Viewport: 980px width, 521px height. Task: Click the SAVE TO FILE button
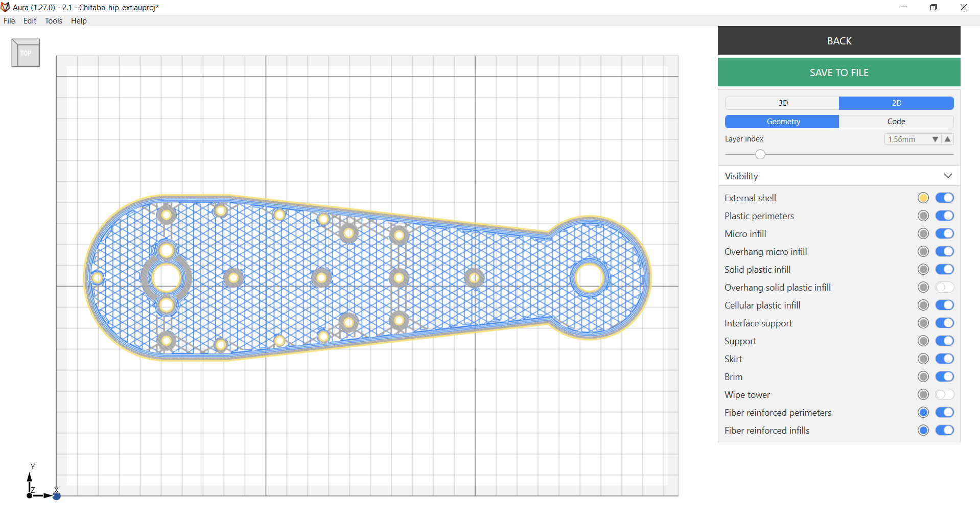tap(839, 72)
